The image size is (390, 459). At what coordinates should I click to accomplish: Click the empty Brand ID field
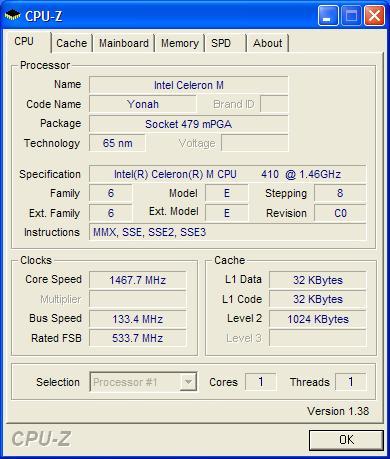coord(274,104)
